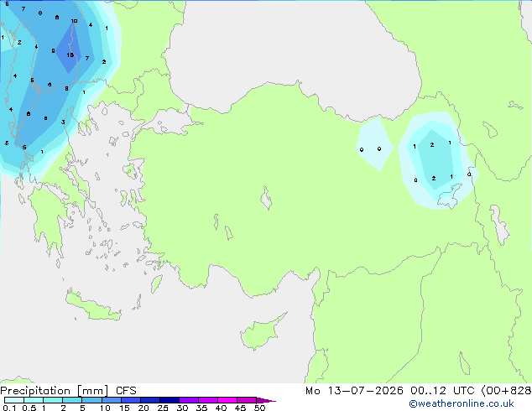Click the 0.5–1 mm legend color swatch
Viewport: 532px width, 411px height.
tap(34, 400)
